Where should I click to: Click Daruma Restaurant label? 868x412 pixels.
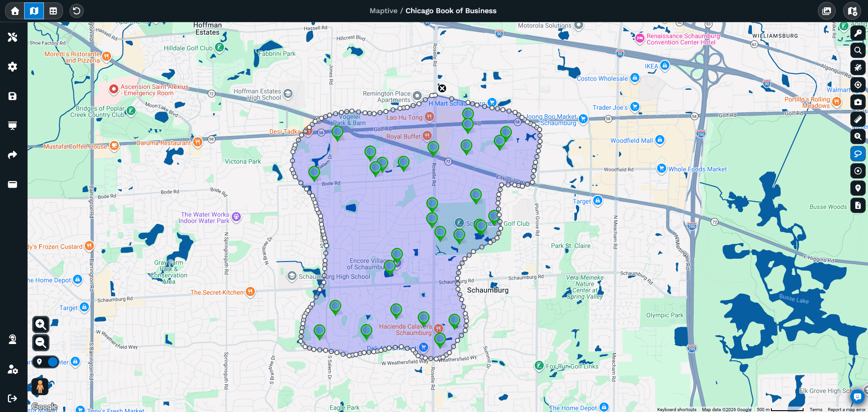coord(164,143)
